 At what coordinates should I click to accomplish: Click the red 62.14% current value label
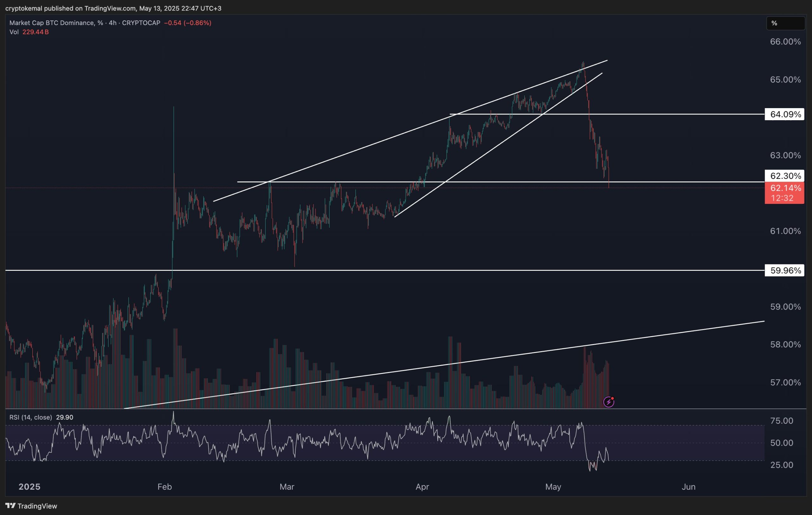[x=785, y=188]
